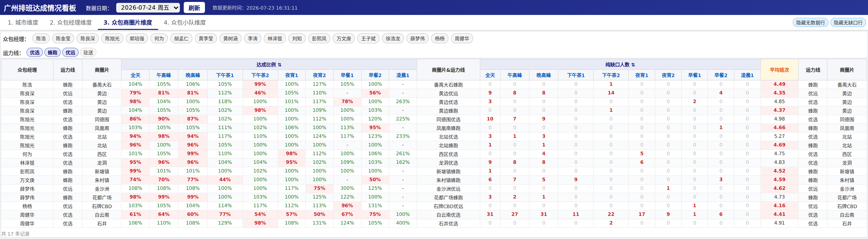This screenshot has width=868, height=239.
Task: Enable the 驻送 运力线 filter chip
Action: click(88, 53)
